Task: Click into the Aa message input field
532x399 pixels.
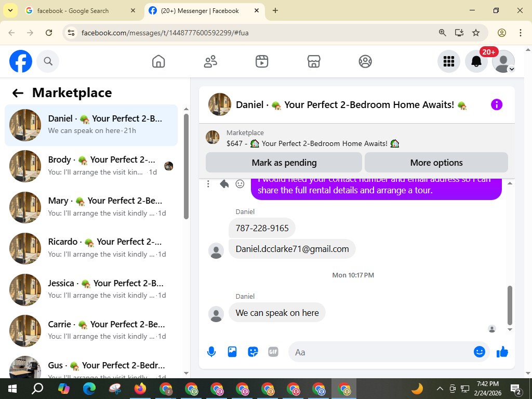Action: click(x=380, y=352)
